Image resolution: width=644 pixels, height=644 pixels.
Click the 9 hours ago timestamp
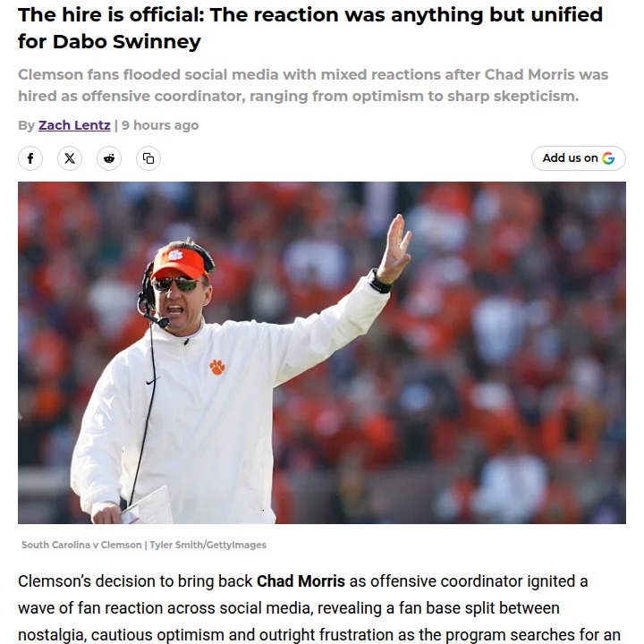point(160,125)
